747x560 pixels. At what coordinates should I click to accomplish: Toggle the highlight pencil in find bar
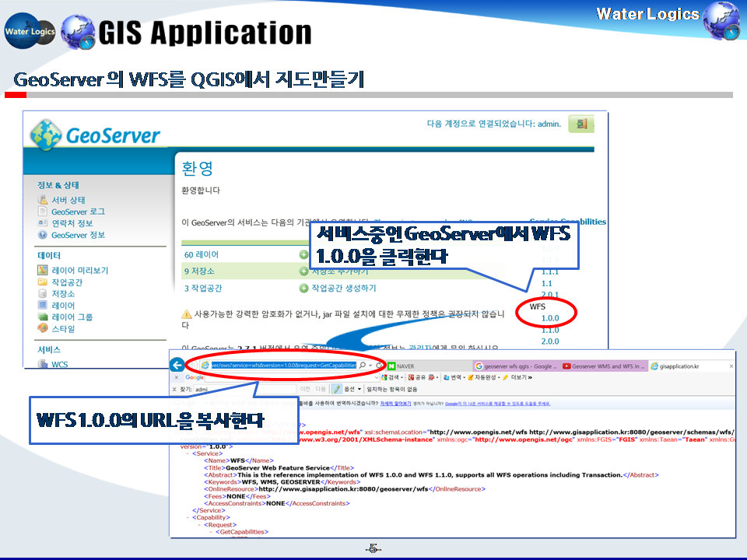click(x=337, y=389)
